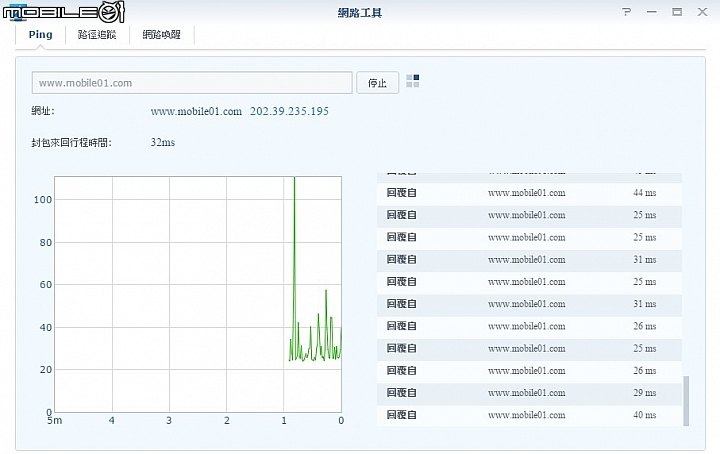Close the 網路工具 window
720x454 pixels.
point(703,12)
